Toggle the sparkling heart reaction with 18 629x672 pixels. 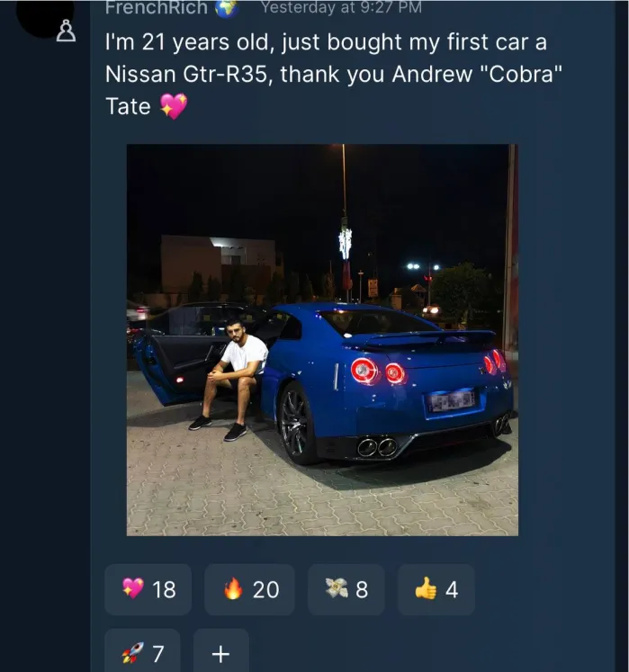click(148, 589)
